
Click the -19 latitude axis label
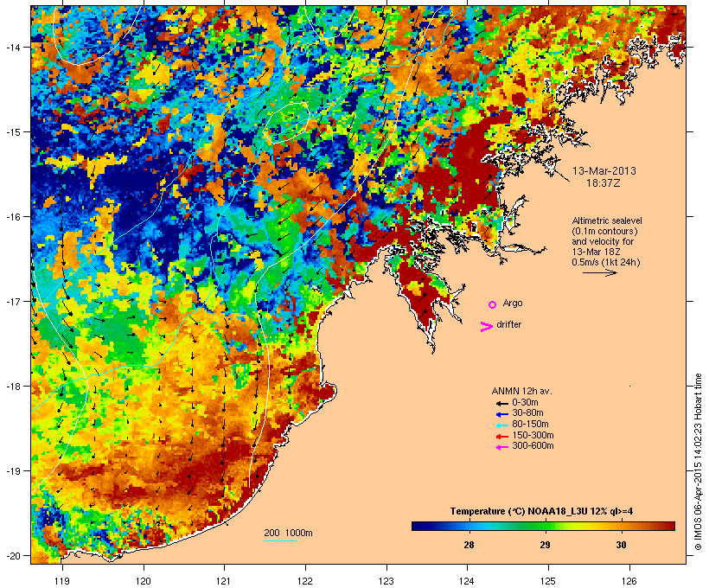click(12, 471)
